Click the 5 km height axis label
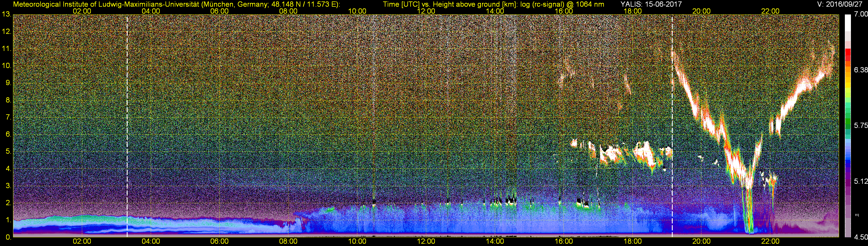This screenshot has width=868, height=246. point(8,152)
